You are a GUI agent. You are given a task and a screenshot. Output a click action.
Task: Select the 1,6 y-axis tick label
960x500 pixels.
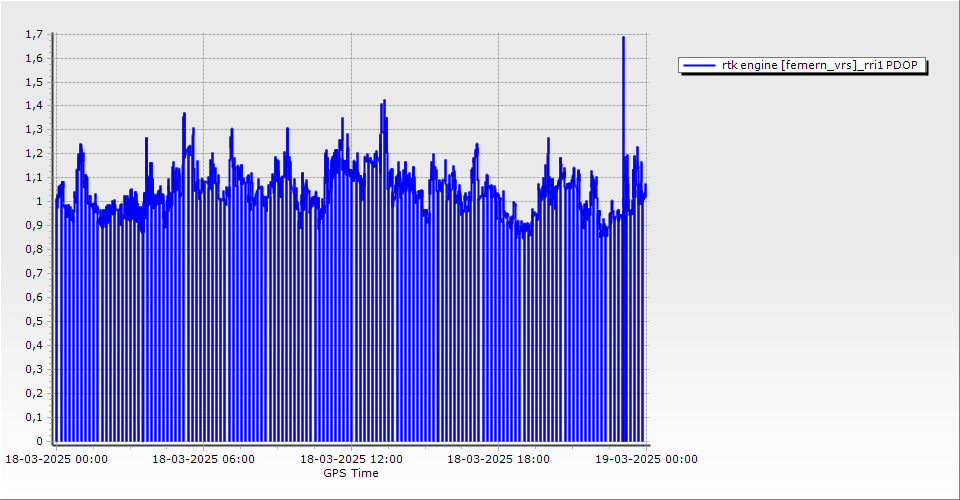(x=35, y=58)
